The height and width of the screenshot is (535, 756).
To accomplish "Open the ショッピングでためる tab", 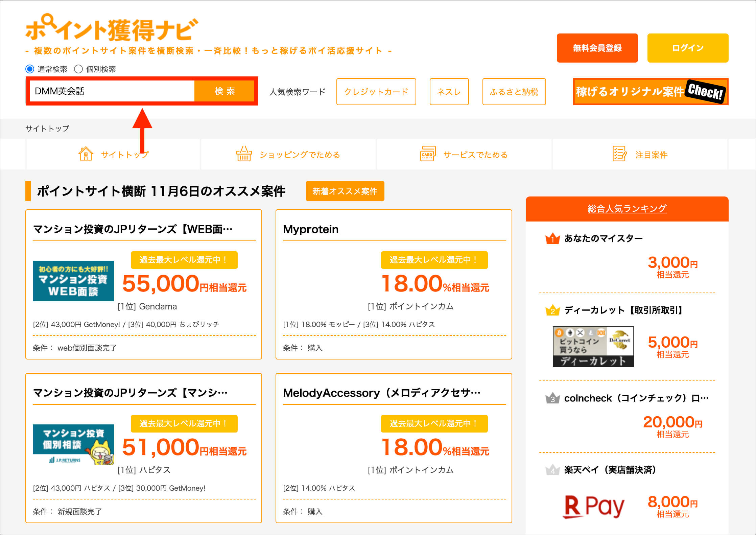I will pyautogui.click(x=288, y=154).
